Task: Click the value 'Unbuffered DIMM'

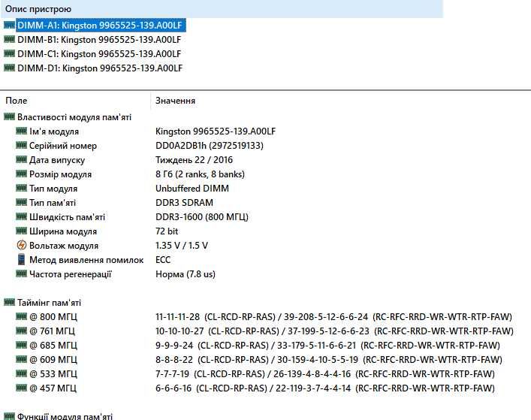Action: pyautogui.click(x=192, y=189)
